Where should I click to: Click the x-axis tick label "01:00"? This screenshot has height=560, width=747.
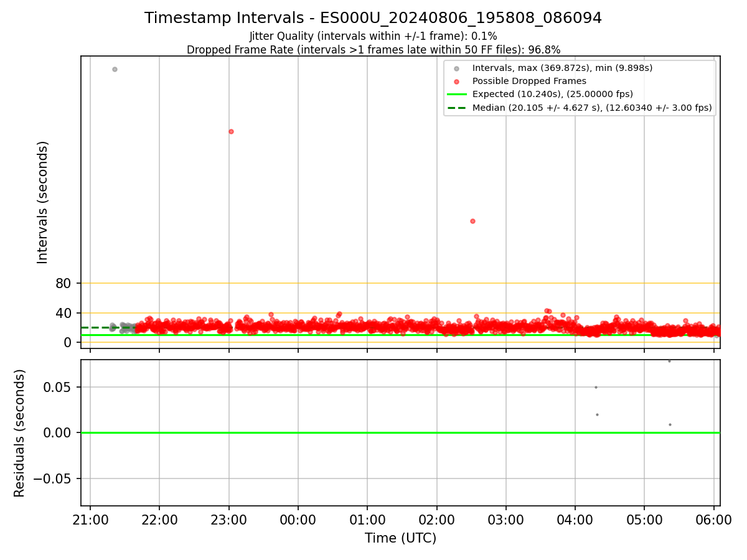(367, 519)
